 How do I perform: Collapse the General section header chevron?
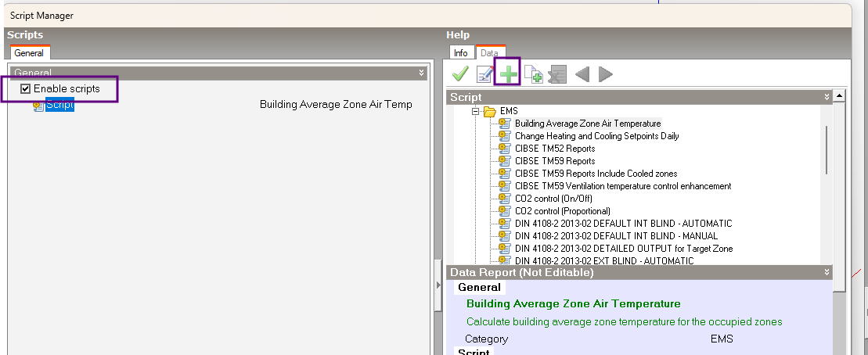(x=421, y=73)
